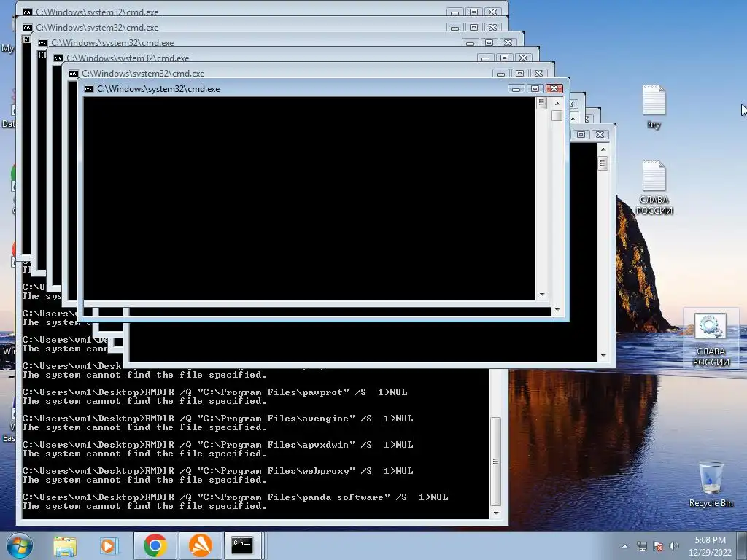Open the clock showing 5:08 PM

point(710,546)
